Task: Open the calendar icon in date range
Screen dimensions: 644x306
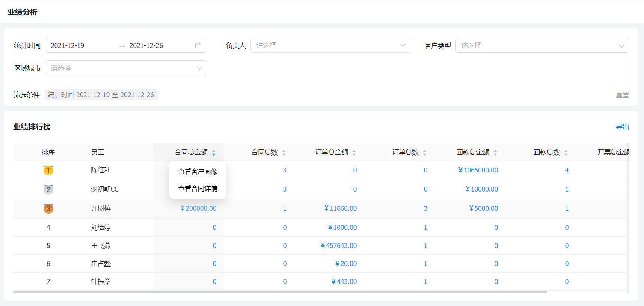Action: pyautogui.click(x=198, y=45)
